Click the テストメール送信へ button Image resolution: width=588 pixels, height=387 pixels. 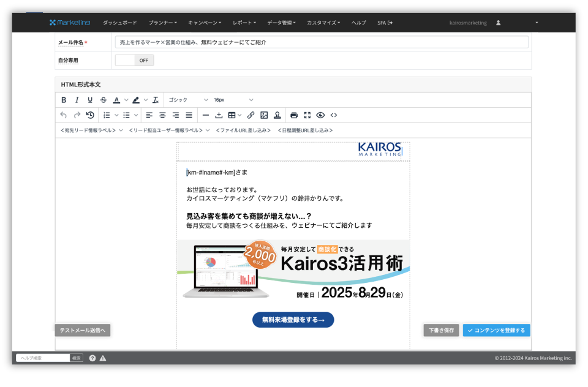(83, 331)
